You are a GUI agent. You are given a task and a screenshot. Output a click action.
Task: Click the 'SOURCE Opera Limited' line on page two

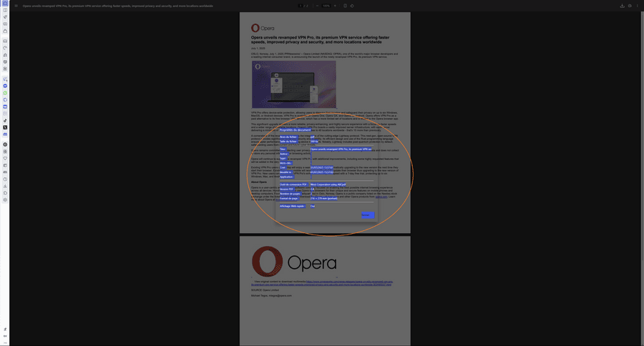pos(265,290)
